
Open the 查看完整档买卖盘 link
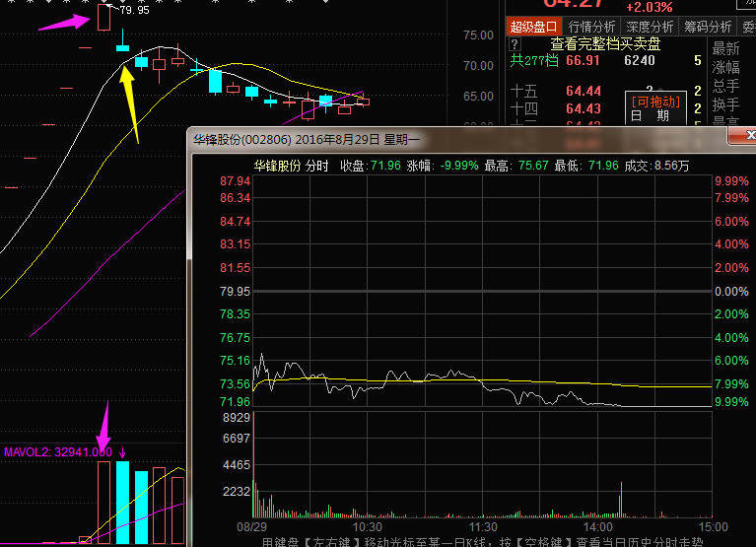(x=605, y=44)
